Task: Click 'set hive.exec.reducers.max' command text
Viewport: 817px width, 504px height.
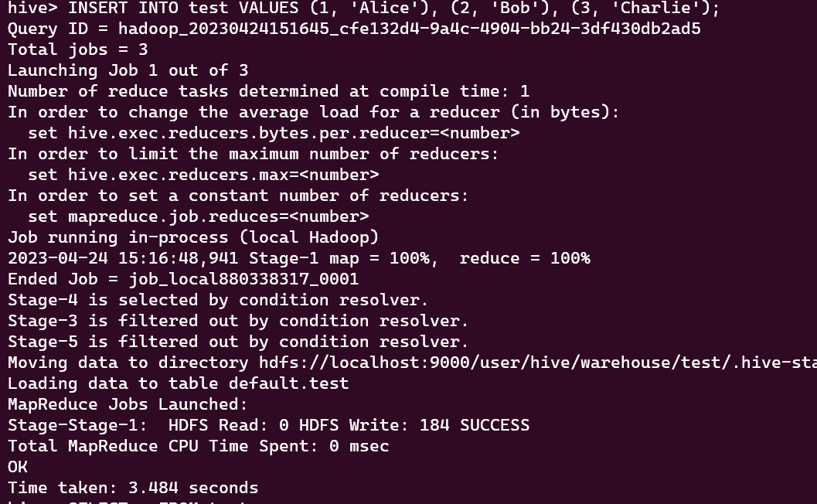Action: click(x=203, y=175)
